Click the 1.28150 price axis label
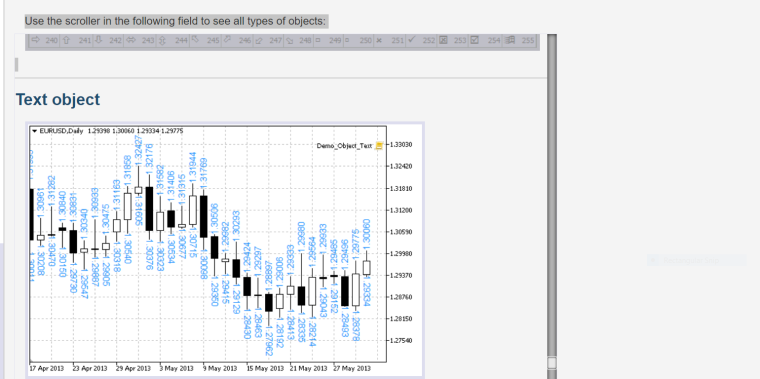 pos(401,319)
